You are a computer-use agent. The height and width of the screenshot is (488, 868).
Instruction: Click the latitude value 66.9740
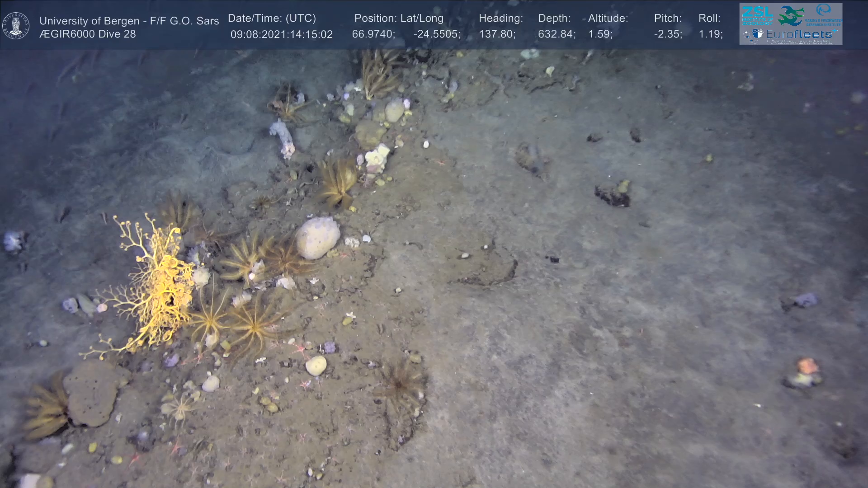pyautogui.click(x=373, y=34)
